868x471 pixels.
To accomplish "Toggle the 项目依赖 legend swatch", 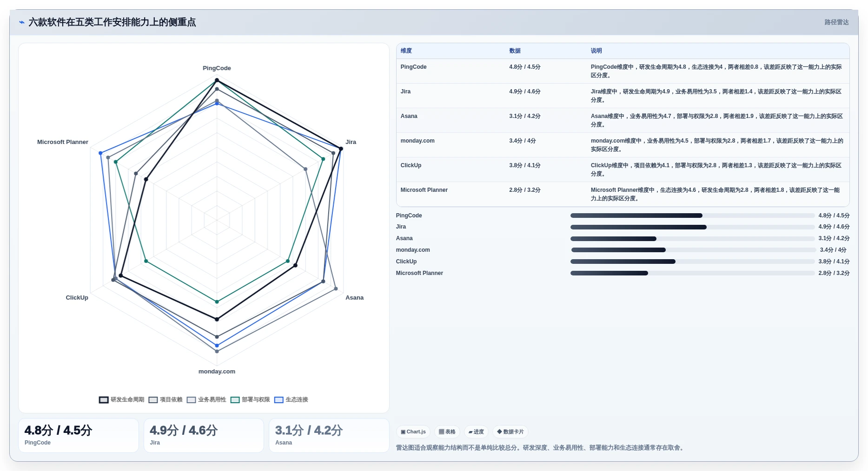I will point(153,400).
